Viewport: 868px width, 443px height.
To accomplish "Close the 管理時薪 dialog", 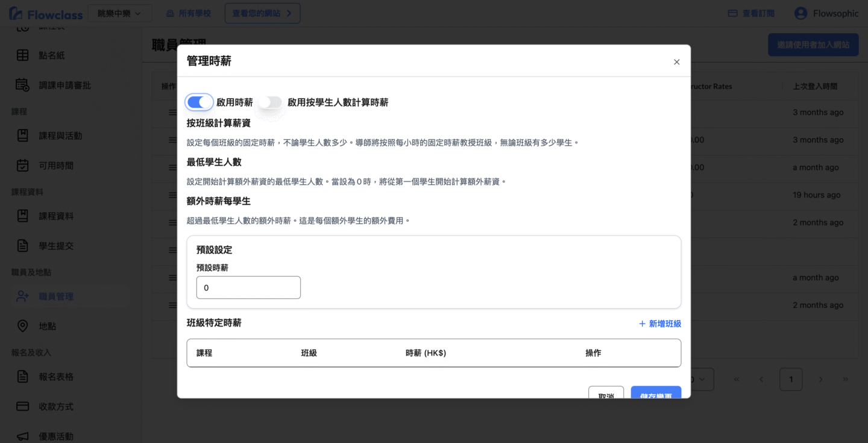I will pos(676,62).
